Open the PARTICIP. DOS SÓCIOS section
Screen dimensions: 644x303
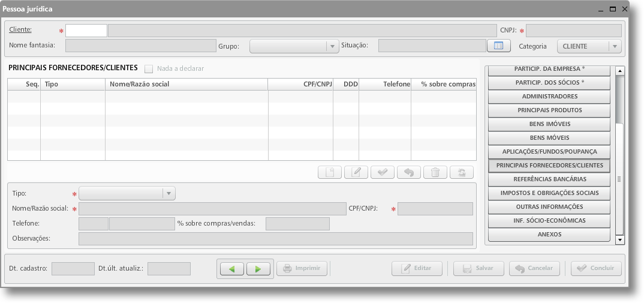(x=549, y=83)
